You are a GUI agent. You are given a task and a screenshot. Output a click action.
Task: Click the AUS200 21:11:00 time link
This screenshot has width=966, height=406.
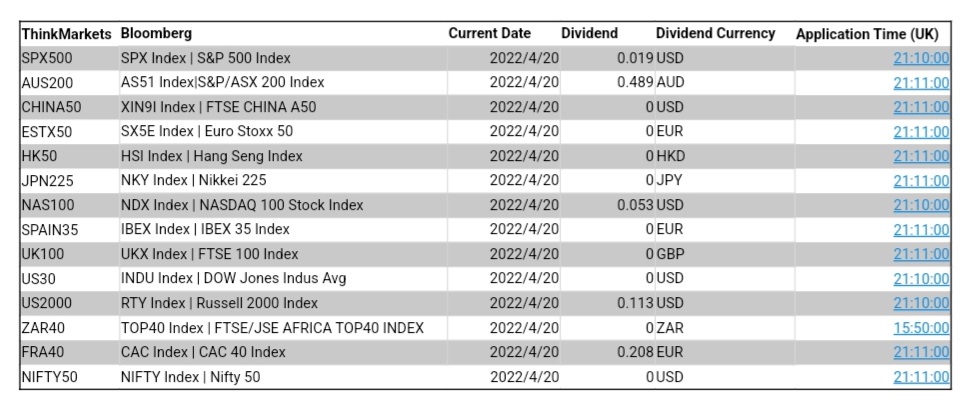click(x=921, y=82)
